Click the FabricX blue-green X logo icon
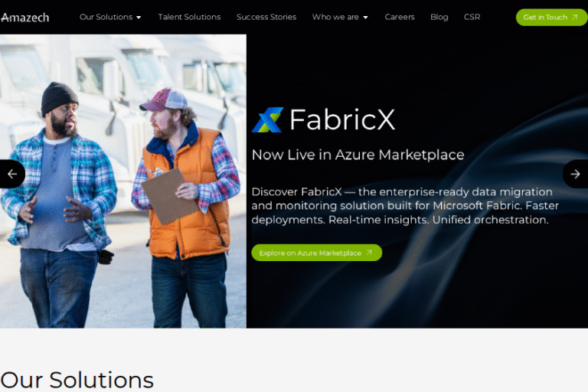588x392 pixels. (x=267, y=120)
